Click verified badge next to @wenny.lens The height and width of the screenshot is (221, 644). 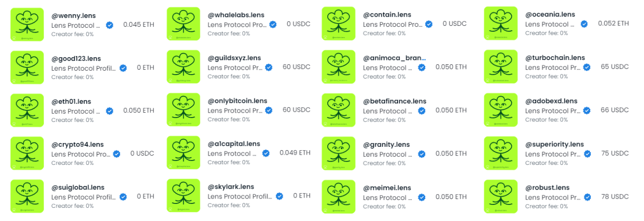tap(110, 25)
